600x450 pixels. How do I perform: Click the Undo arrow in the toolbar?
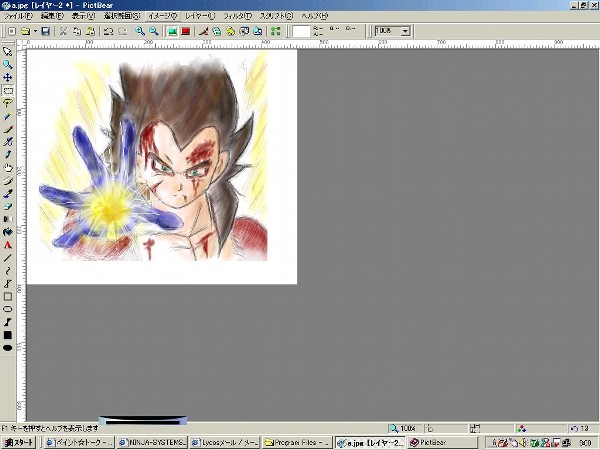(x=108, y=31)
